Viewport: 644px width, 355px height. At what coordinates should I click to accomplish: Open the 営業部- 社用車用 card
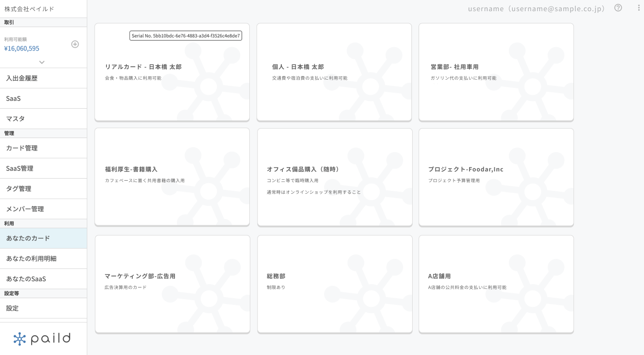(496, 72)
